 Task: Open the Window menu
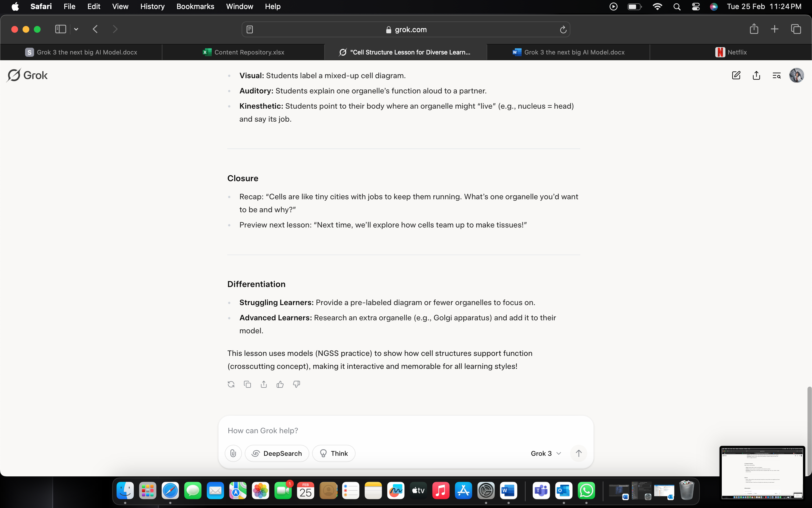coord(240,6)
